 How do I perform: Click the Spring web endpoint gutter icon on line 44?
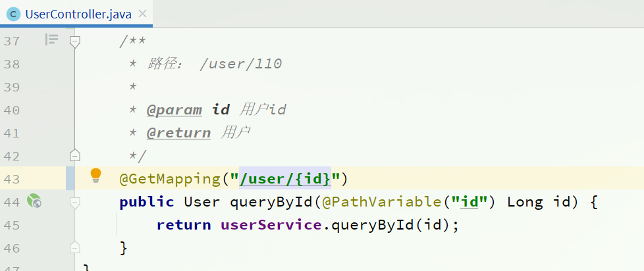pyautogui.click(x=34, y=201)
